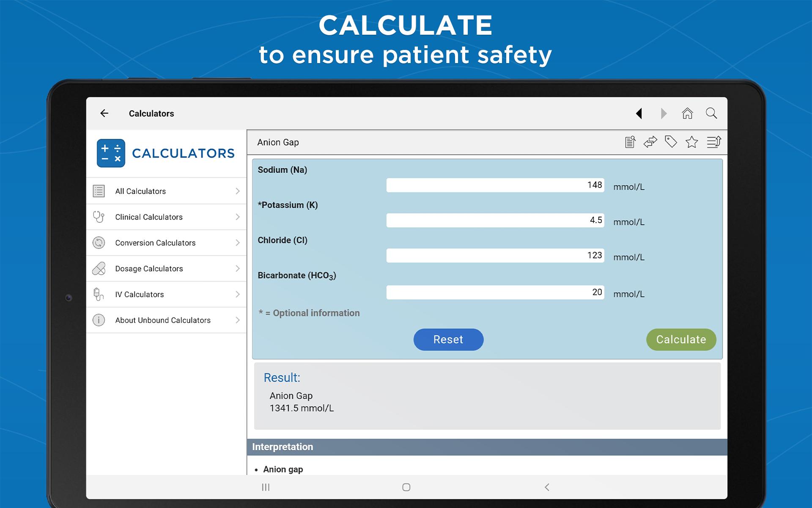Viewport: 812px width, 508px height.
Task: Open About Unbound Calculators menu item
Action: (x=166, y=320)
